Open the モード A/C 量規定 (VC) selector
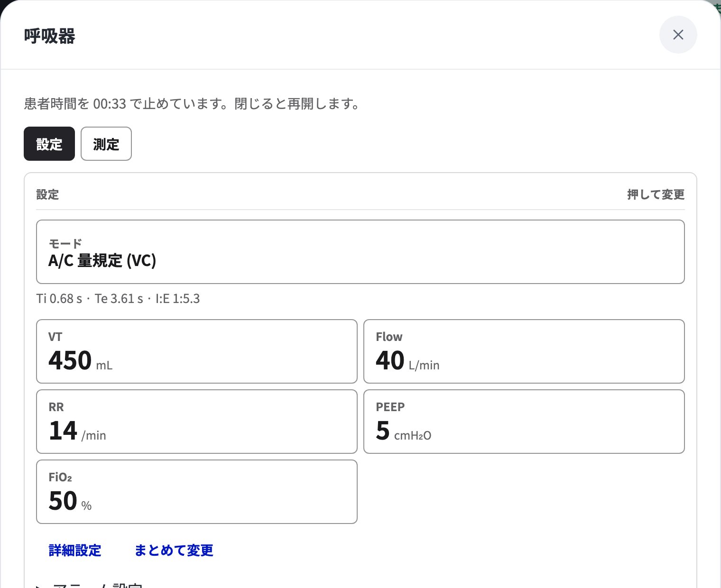The image size is (721, 588). 360,252
